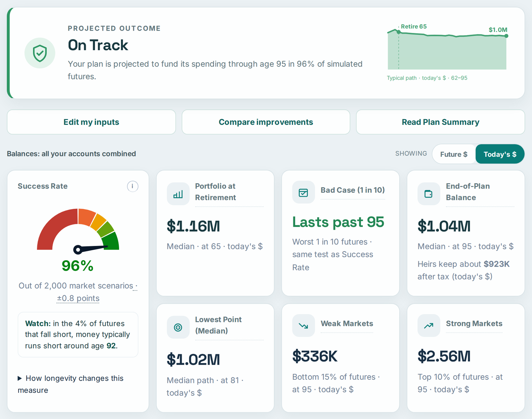Image resolution: width=532 pixels, height=419 pixels.
Task: Click the Weak Markets downward trend icon
Action: [x=304, y=325]
